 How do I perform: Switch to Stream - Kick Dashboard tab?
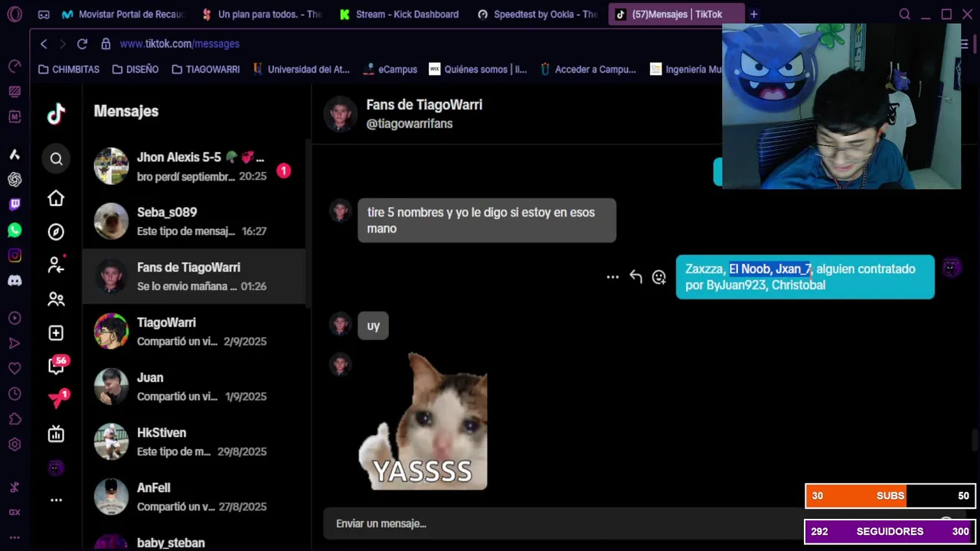(x=400, y=14)
